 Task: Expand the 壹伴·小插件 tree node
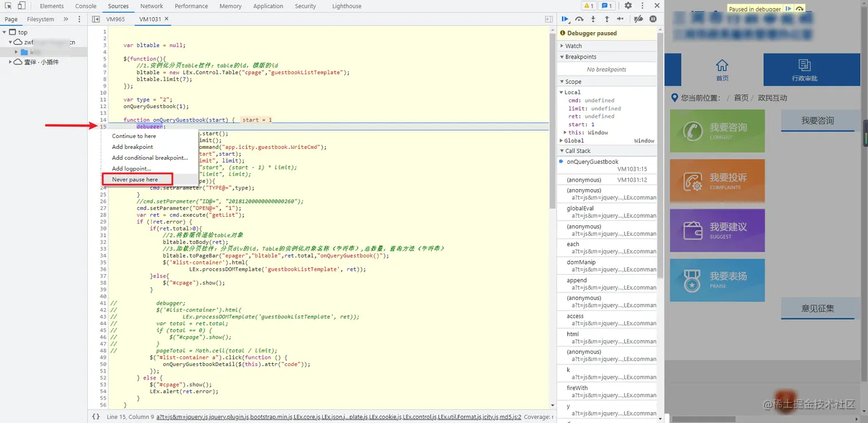tap(10, 62)
